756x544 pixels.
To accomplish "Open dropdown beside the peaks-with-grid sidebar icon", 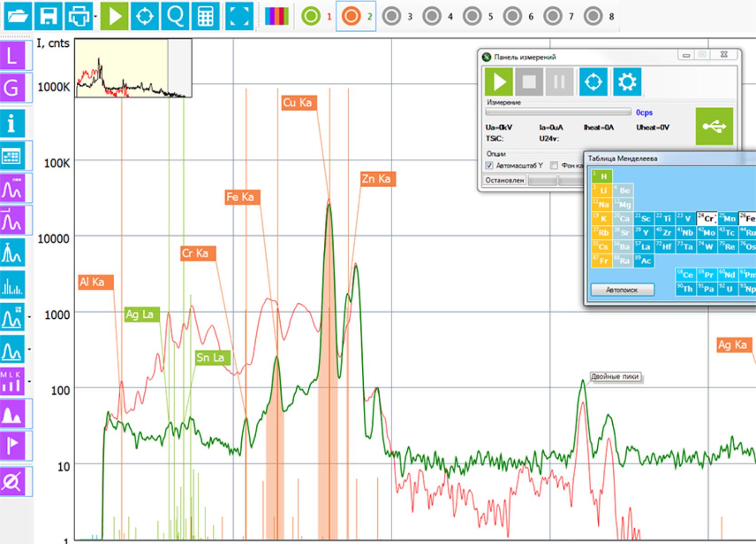I will point(29,317).
